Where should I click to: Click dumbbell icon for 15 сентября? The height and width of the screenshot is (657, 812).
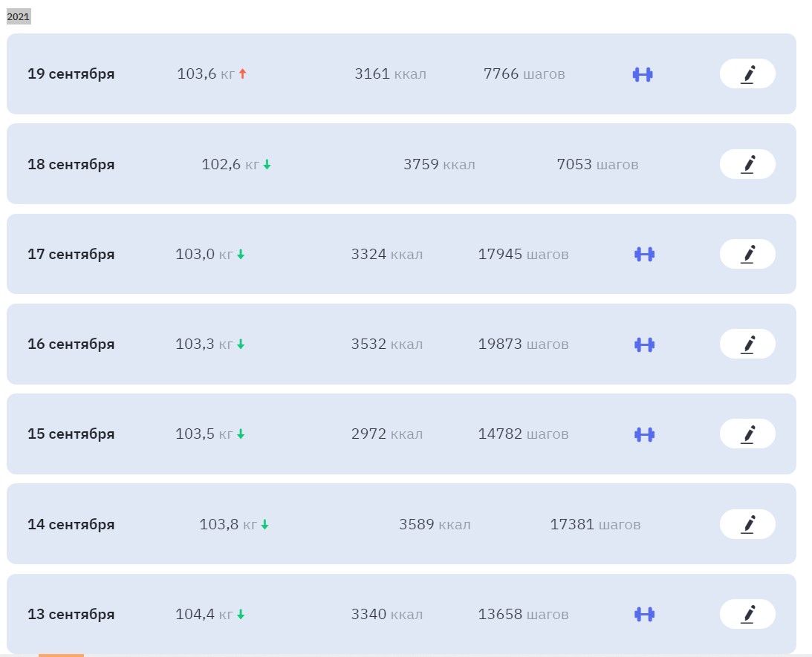click(x=644, y=434)
